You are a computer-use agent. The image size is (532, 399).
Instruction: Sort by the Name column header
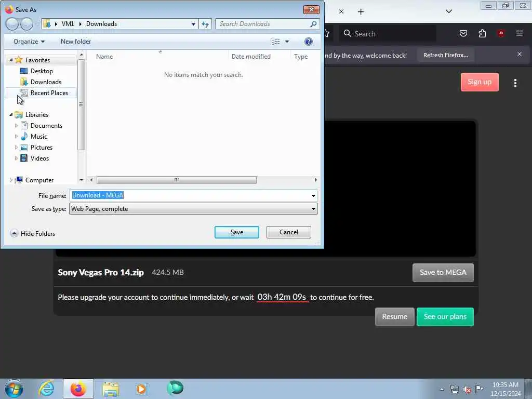pos(104,56)
